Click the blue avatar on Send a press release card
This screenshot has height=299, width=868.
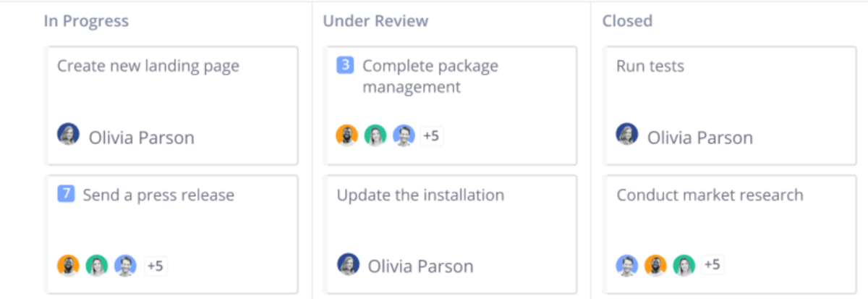[125, 265]
